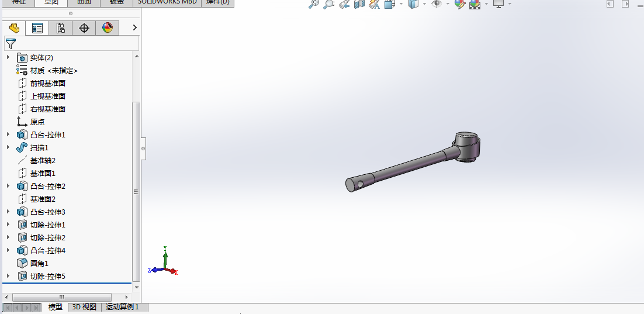The image size is (644, 314).
Task: Open the SOLIDWORKS MBD ribbon tab
Action: 167,2
